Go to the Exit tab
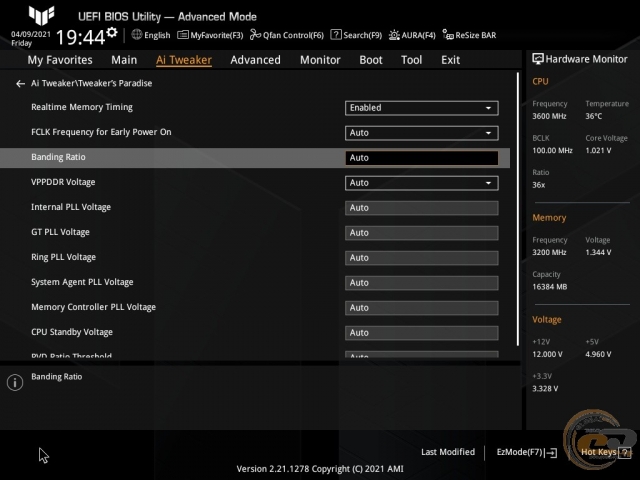640x480 pixels. (x=450, y=60)
